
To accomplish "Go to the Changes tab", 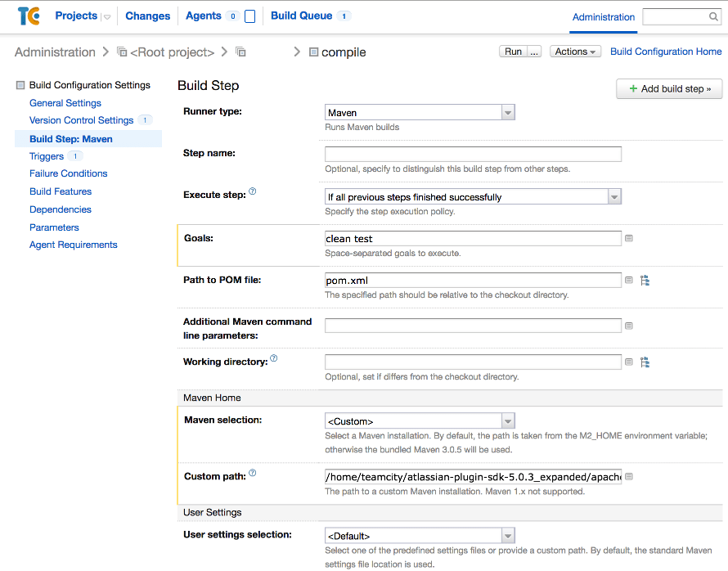I will pyautogui.click(x=148, y=16).
